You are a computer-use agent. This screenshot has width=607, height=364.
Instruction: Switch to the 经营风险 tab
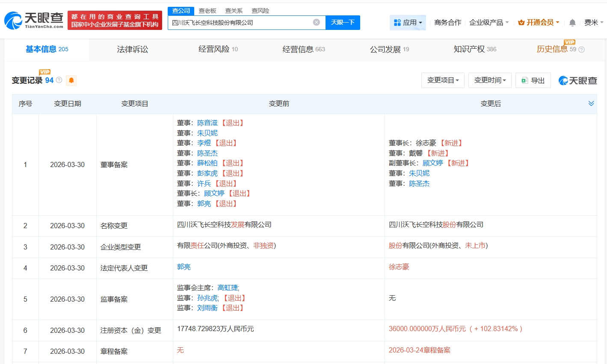pyautogui.click(x=218, y=50)
